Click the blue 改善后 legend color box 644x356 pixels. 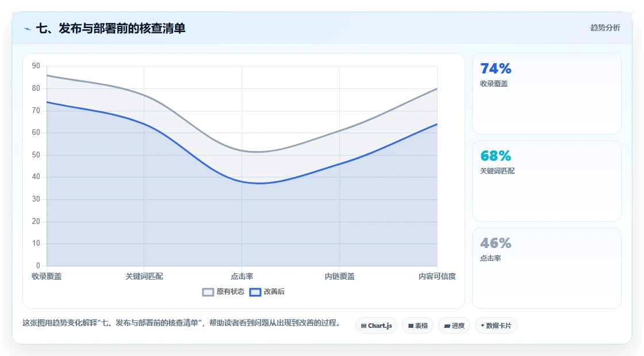pos(255,292)
